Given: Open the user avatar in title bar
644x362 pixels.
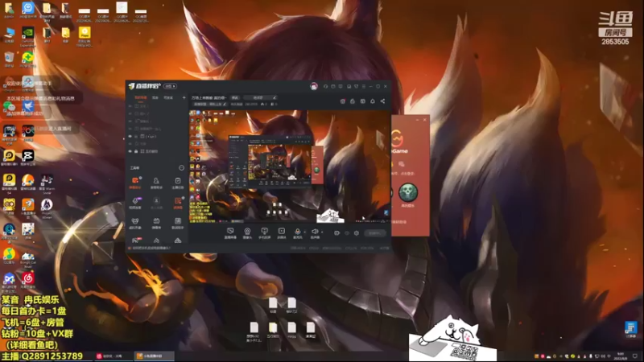Looking at the screenshot, I should [x=314, y=86].
